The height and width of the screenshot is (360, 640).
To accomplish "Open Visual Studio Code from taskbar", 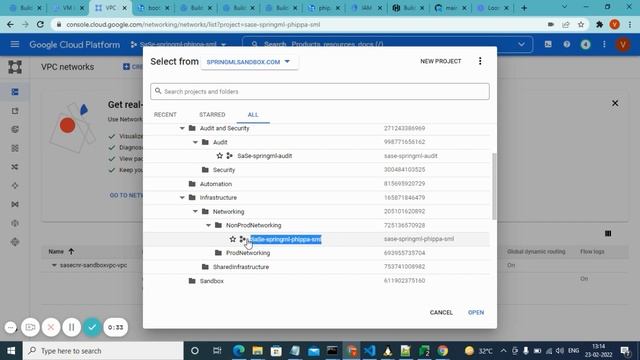I will pyautogui.click(x=369, y=351).
